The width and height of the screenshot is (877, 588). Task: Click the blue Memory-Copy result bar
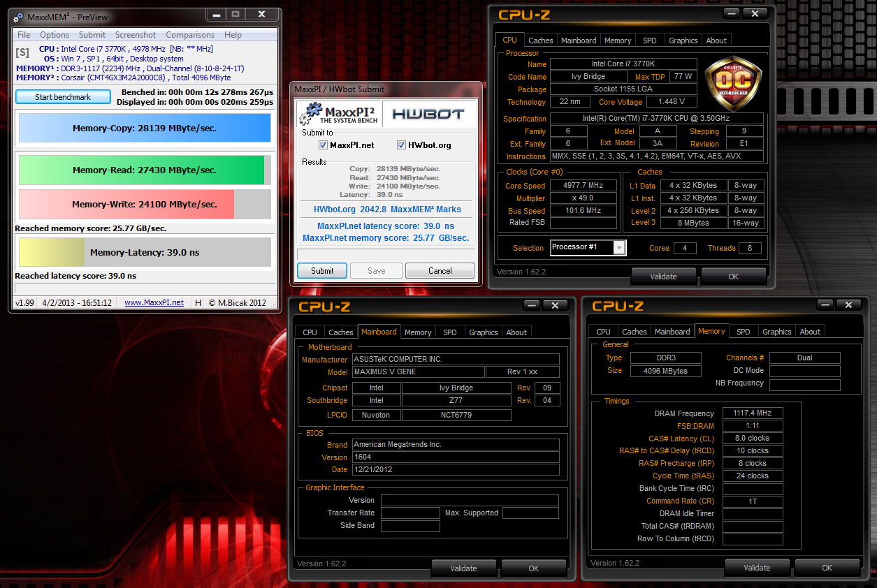(145, 128)
